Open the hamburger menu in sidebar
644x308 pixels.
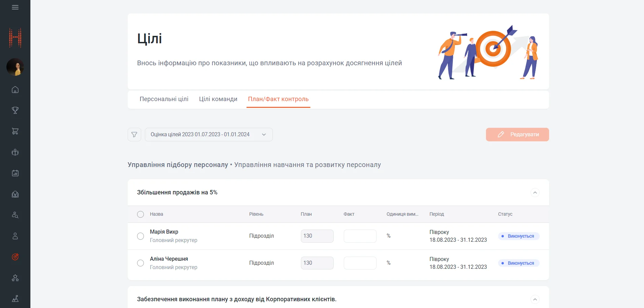[x=15, y=7]
